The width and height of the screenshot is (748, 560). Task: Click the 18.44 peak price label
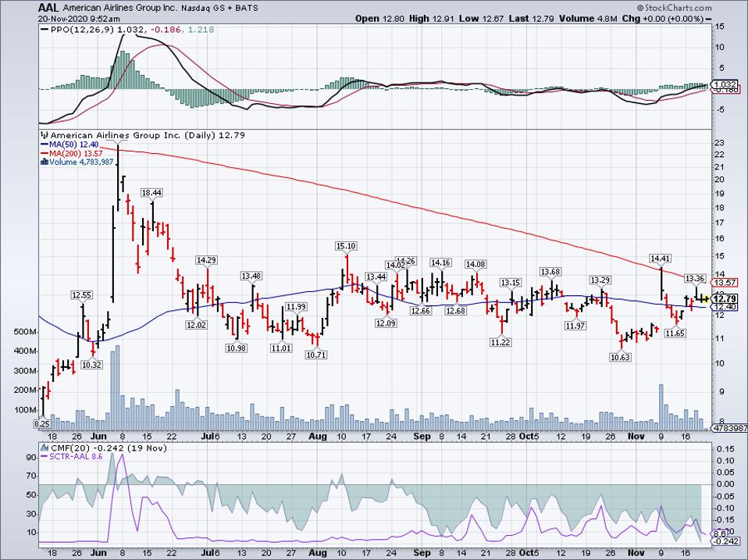pos(151,193)
